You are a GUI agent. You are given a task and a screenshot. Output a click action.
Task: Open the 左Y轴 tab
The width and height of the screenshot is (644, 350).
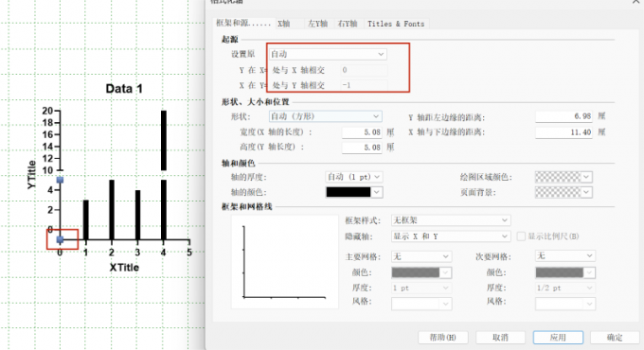tap(317, 24)
